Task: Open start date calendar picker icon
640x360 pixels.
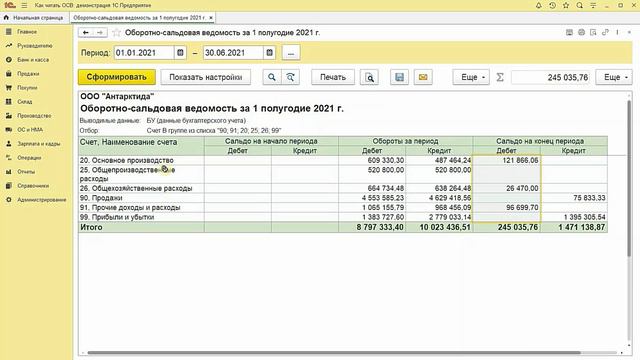Action: point(180,53)
